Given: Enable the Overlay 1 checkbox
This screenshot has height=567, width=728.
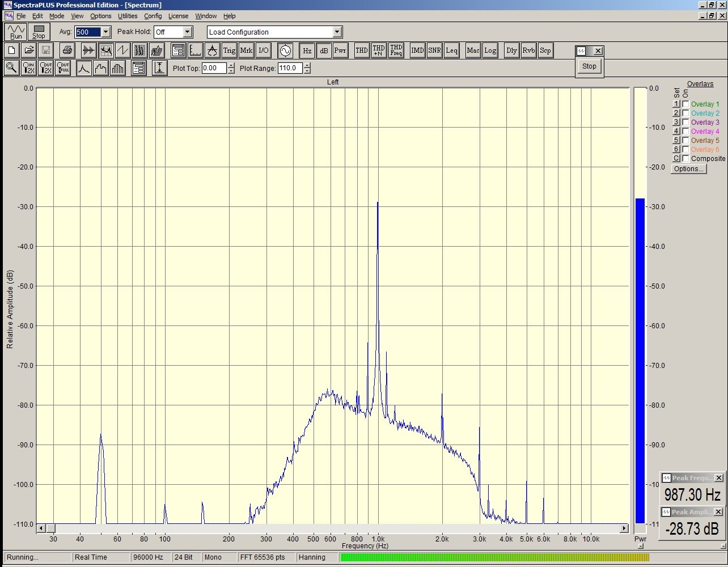Looking at the screenshot, I should [686, 104].
